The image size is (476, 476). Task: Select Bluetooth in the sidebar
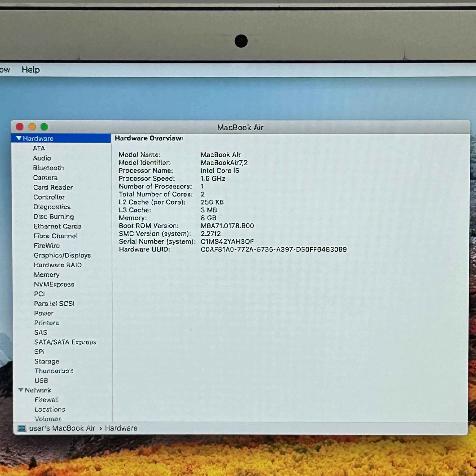click(x=48, y=168)
